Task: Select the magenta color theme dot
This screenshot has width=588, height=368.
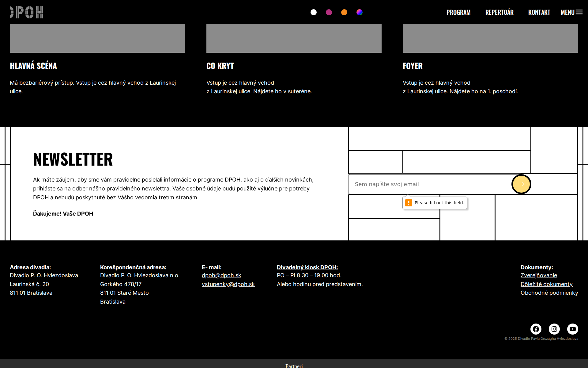Action: (329, 12)
